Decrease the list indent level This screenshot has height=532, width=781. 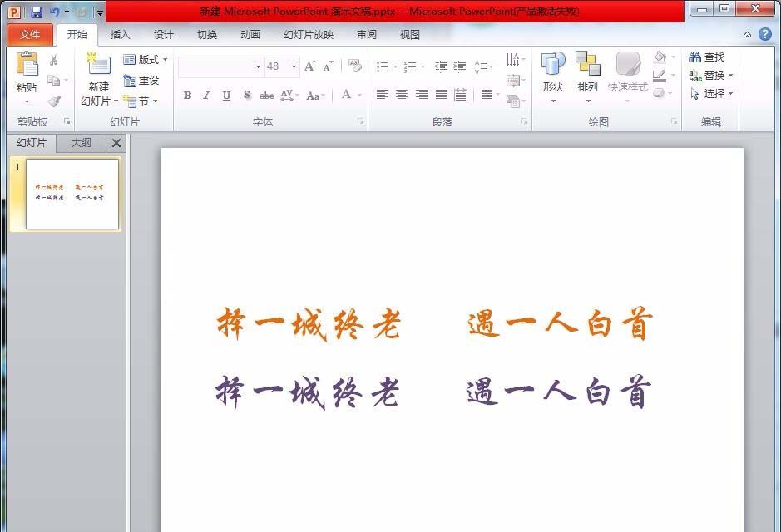click(441, 66)
